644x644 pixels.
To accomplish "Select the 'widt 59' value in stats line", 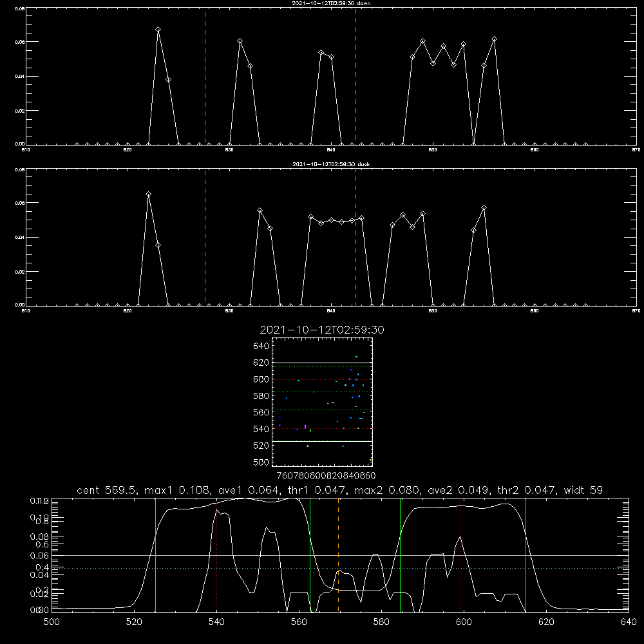I will click(583, 490).
